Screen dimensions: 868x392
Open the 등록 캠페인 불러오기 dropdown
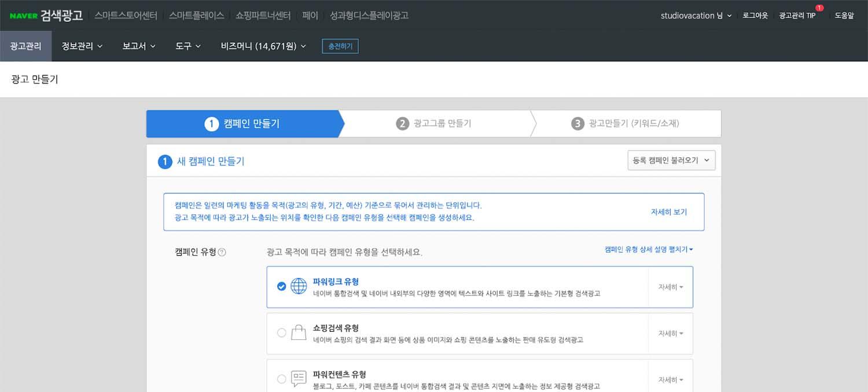point(671,160)
